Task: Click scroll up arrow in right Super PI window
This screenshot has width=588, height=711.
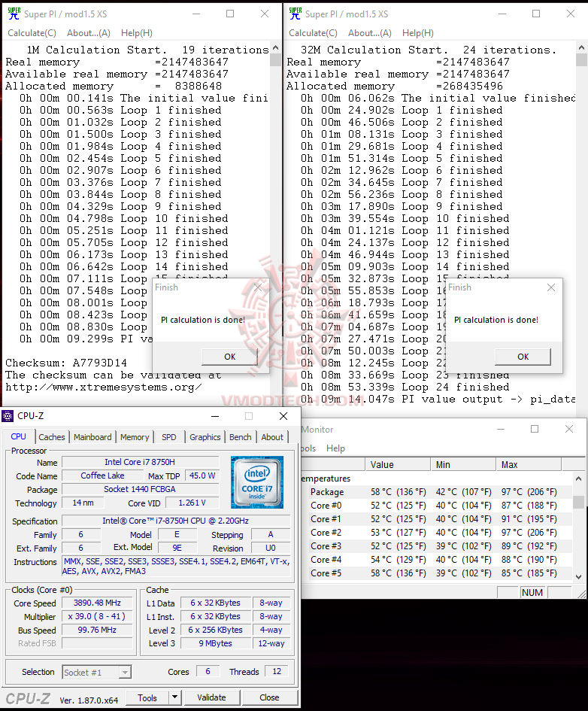Action: (582, 48)
